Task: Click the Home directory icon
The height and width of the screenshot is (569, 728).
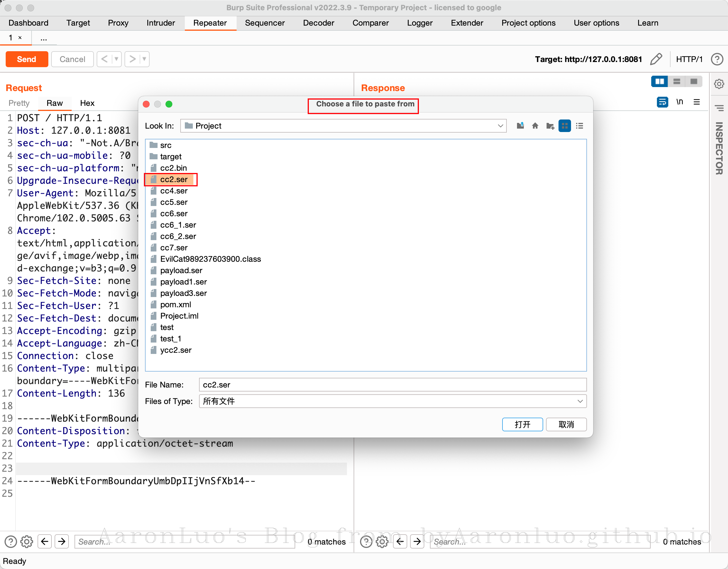Action: [535, 126]
